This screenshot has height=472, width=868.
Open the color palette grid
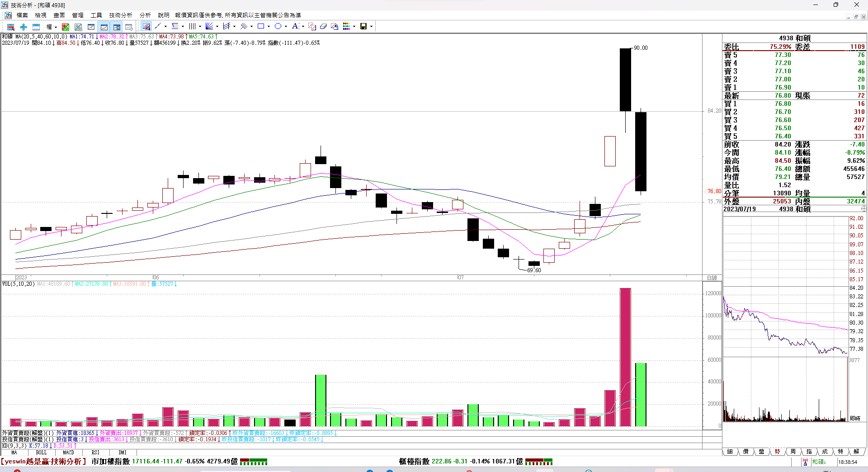coord(346,27)
